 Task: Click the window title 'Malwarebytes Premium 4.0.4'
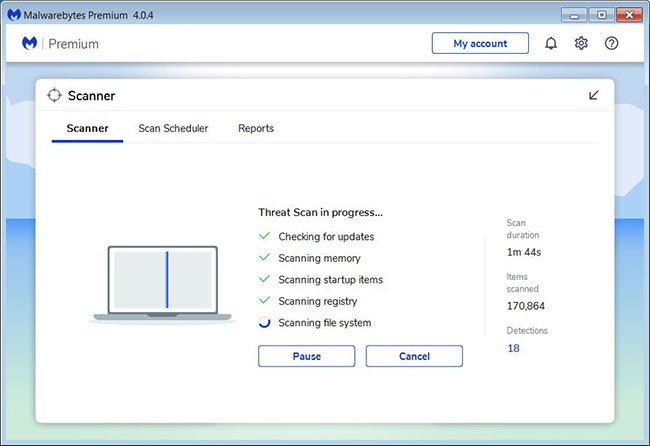pos(88,15)
